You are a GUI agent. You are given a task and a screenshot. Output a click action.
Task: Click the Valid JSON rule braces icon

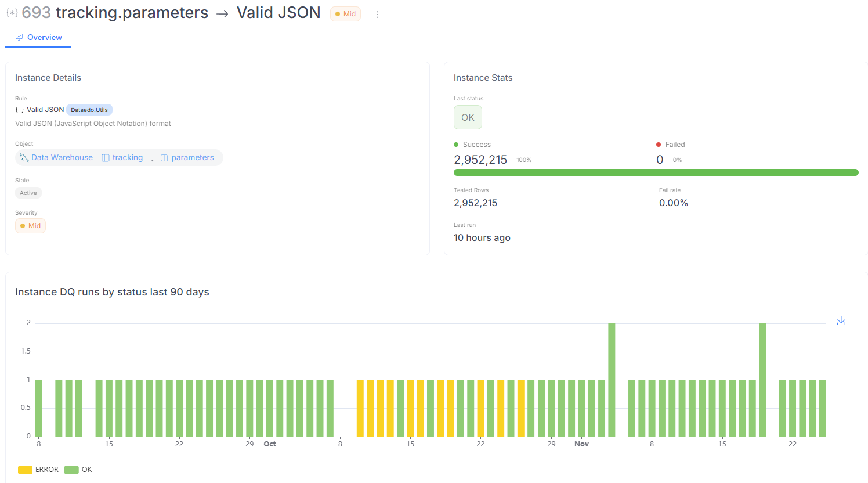(20, 110)
